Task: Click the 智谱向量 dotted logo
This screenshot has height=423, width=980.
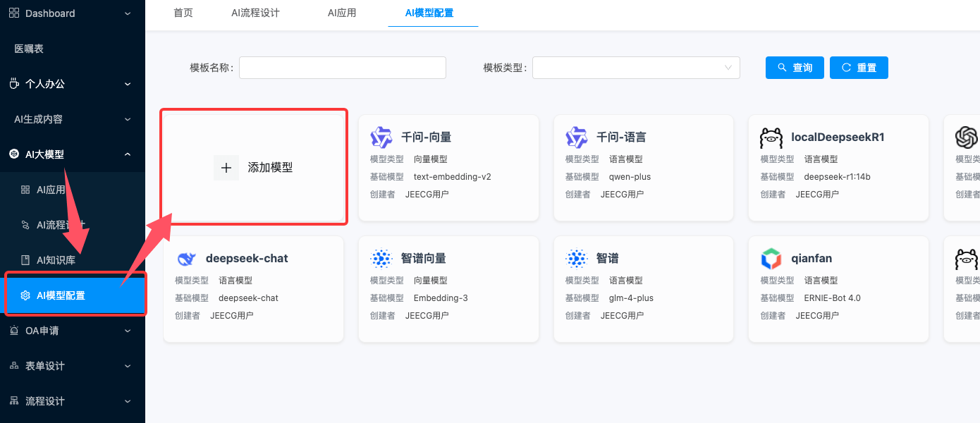Action: tap(381, 259)
